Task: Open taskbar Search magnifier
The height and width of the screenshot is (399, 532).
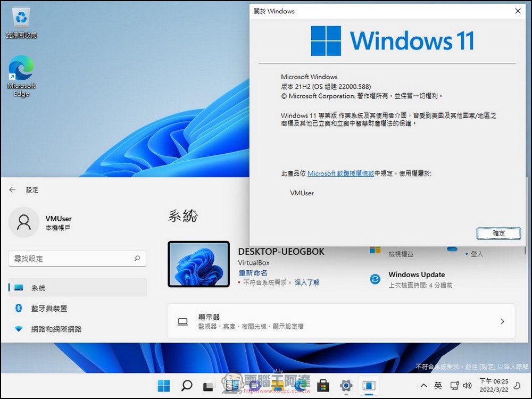Action: [187, 385]
